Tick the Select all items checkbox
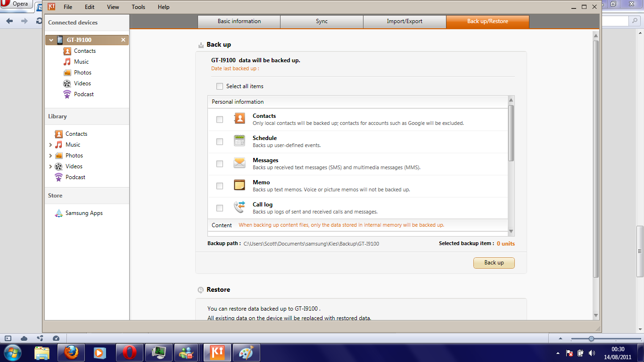The width and height of the screenshot is (644, 362). coord(220,86)
